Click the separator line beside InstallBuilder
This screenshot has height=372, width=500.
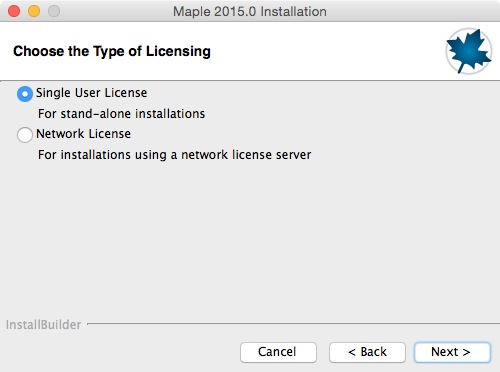click(293, 323)
